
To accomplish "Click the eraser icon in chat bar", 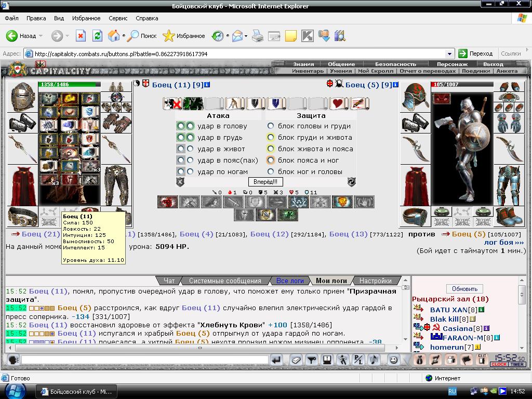I will click(x=296, y=360).
